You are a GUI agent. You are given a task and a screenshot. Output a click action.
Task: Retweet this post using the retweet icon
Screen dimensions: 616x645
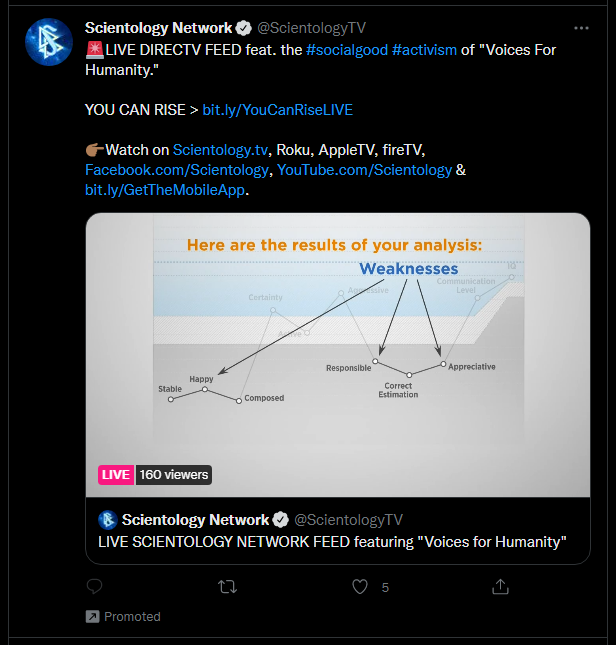coord(227,587)
